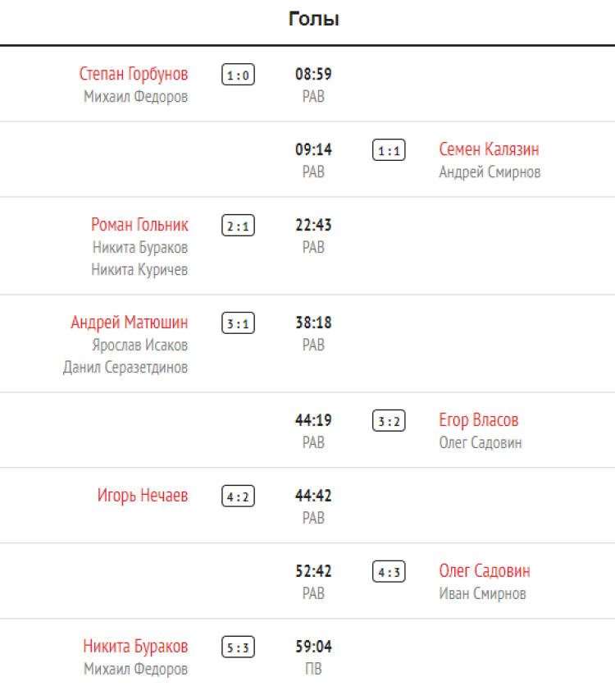Open Андрей Матюшин's profile link

pyautogui.click(x=130, y=323)
